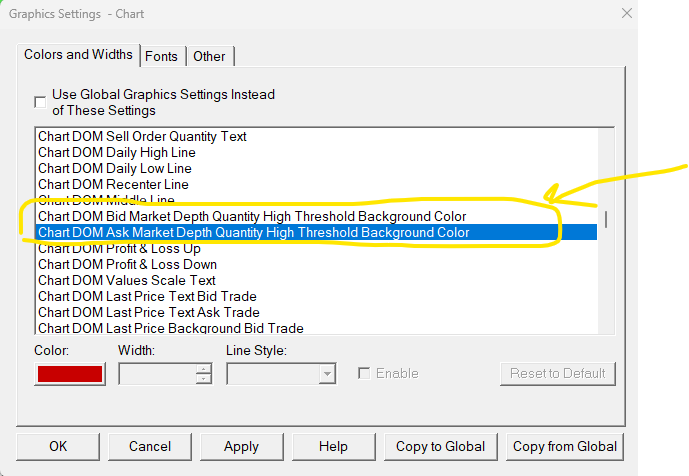Click the Apply button

pos(241,446)
